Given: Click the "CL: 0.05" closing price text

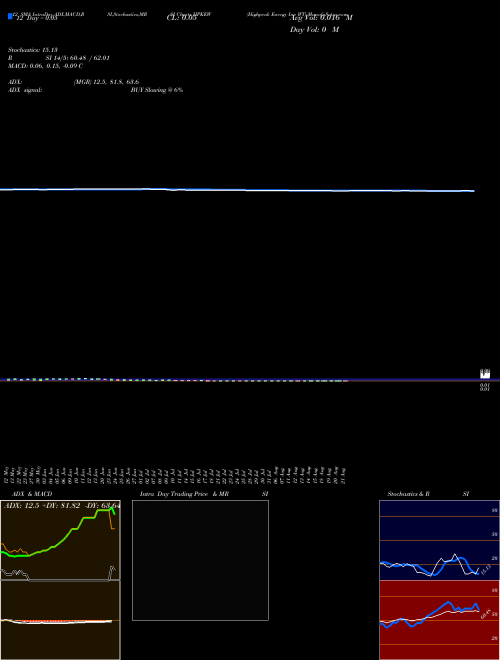Looking at the screenshot, I should (182, 18).
